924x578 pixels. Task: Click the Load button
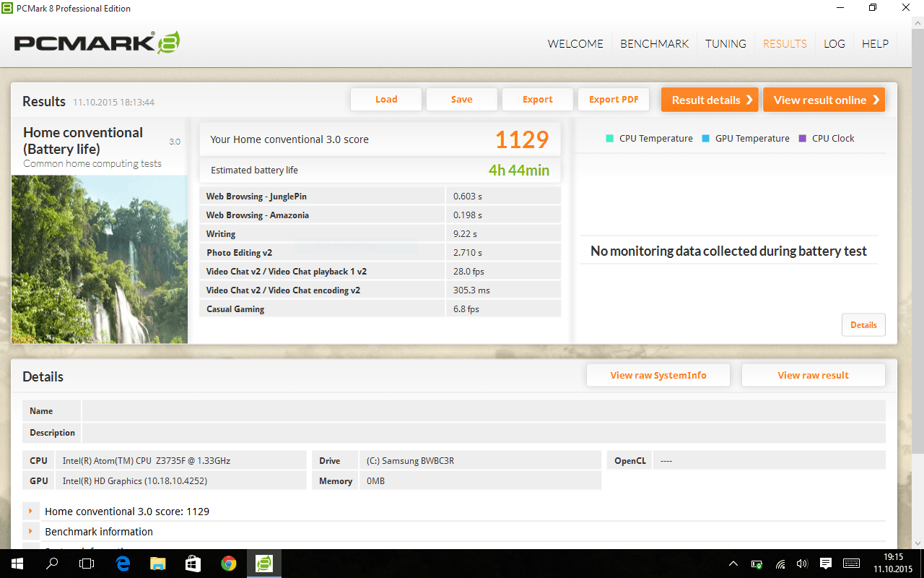(x=386, y=100)
